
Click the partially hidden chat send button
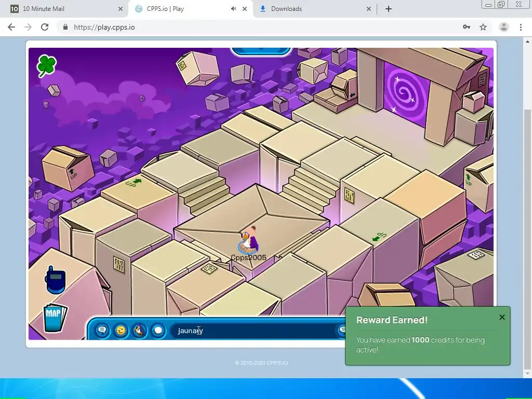[x=342, y=330]
